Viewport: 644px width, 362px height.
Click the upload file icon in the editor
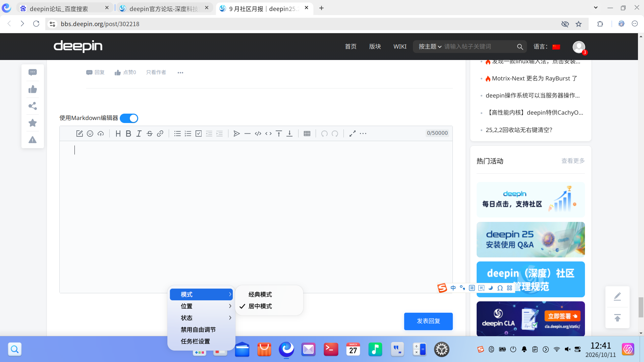point(101,134)
